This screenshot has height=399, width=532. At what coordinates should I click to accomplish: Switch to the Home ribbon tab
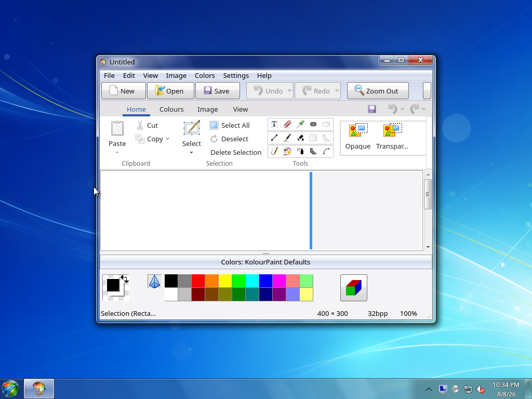pyautogui.click(x=136, y=109)
